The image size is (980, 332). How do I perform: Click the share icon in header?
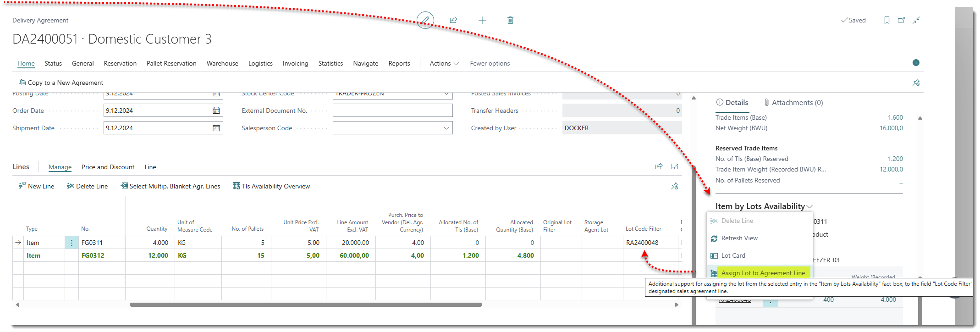point(453,20)
